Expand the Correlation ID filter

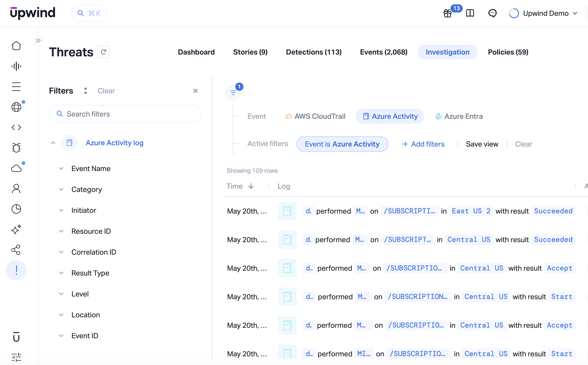point(61,252)
